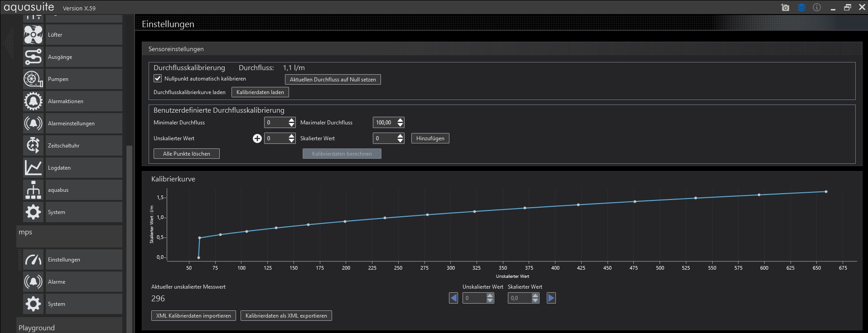The height and width of the screenshot is (333, 868).
Task: Click the screenshot camera icon in title bar
Action: (x=785, y=8)
